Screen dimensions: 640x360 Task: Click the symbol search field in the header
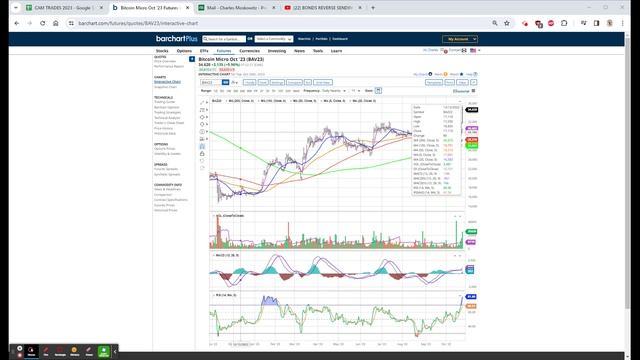224,39
